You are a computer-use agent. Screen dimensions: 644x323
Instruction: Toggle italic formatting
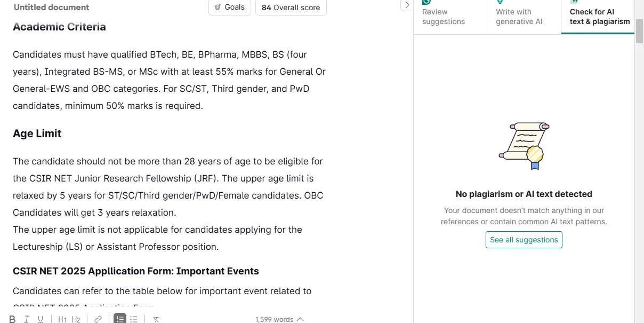click(x=27, y=319)
